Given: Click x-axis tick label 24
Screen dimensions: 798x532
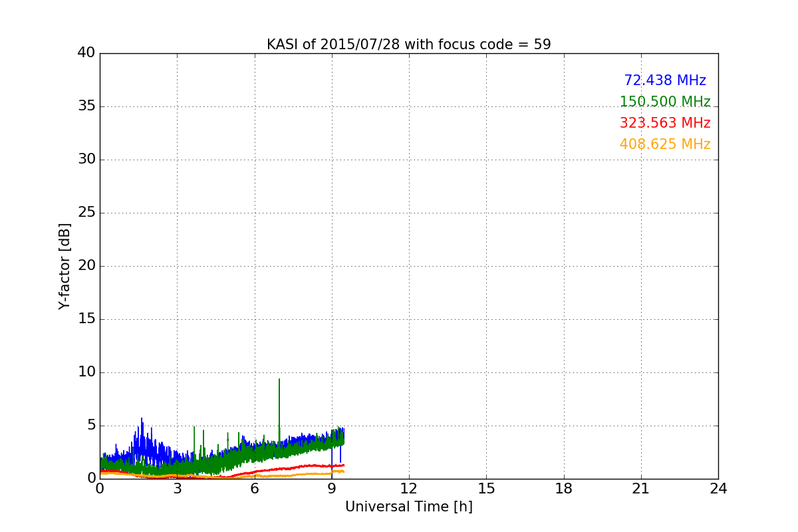Looking at the screenshot, I should (718, 489).
